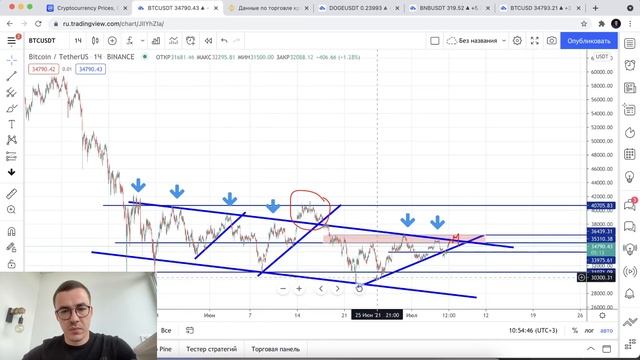Open chart settings gear in toolbar

[x=517, y=40]
